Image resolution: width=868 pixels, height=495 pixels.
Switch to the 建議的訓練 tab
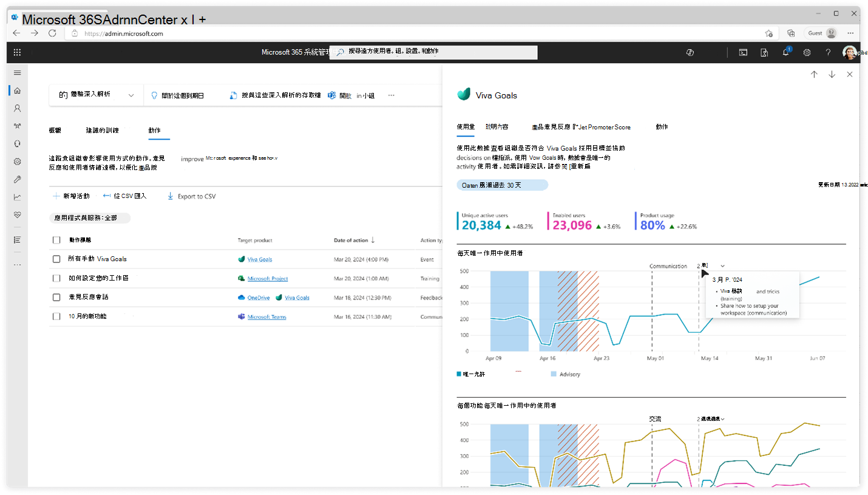tap(103, 130)
